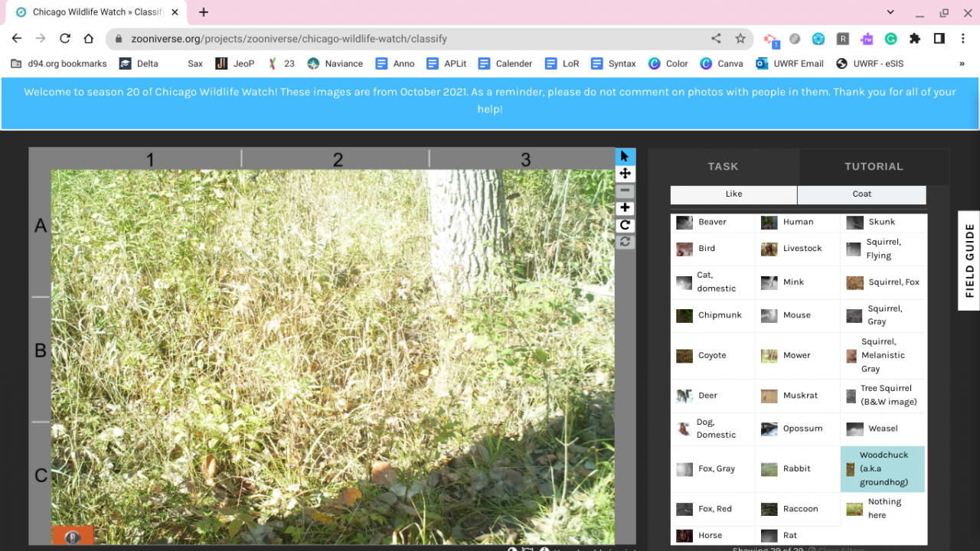The width and height of the screenshot is (980, 551).
Task: Show the hidden bookmarks overflow
Action: [x=962, y=64]
